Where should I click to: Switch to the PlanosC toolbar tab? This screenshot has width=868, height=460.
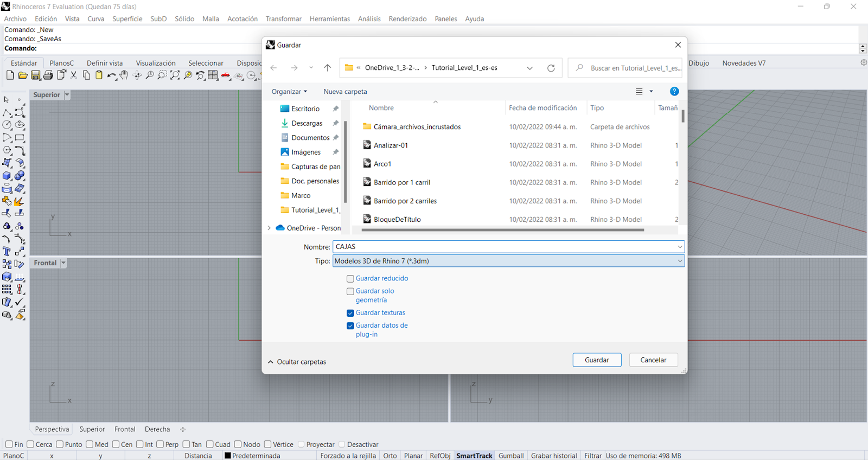(61, 63)
